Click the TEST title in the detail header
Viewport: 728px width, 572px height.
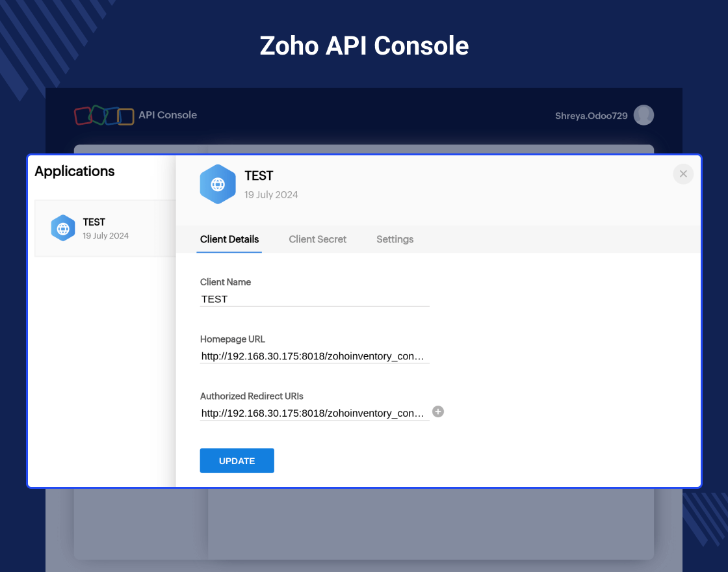tap(259, 176)
